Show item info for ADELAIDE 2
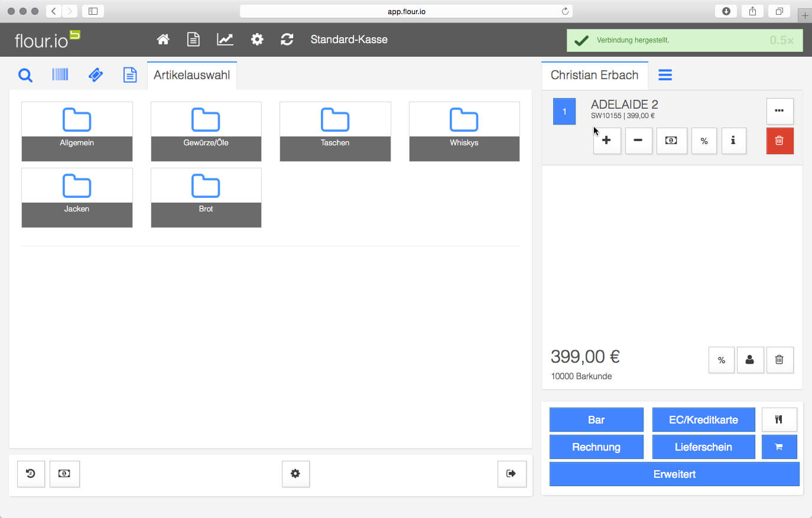Image resolution: width=812 pixels, height=518 pixels. pyautogui.click(x=733, y=141)
